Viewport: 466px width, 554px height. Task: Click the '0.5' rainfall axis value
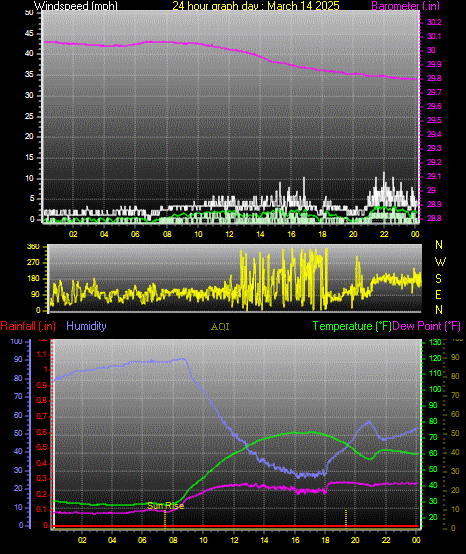[x=42, y=448]
